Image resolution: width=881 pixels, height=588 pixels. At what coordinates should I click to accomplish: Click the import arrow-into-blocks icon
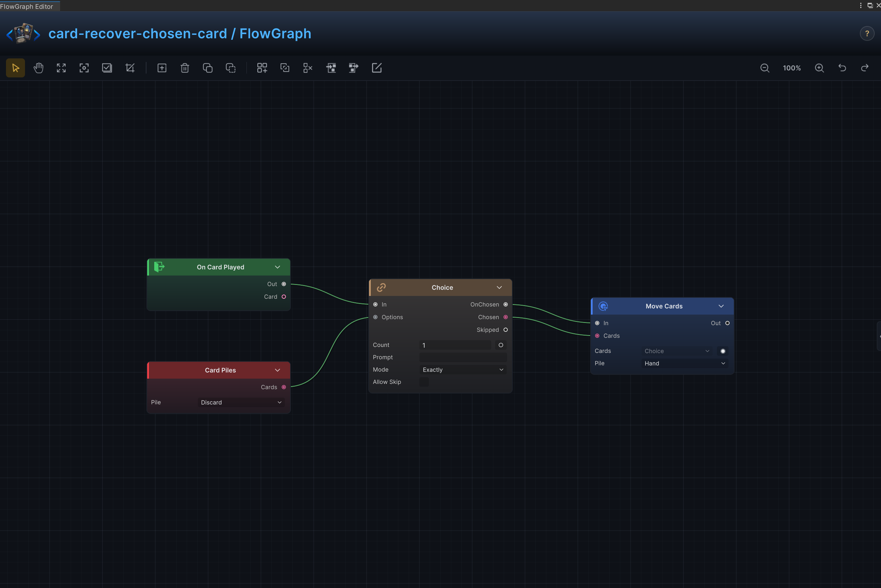point(331,68)
